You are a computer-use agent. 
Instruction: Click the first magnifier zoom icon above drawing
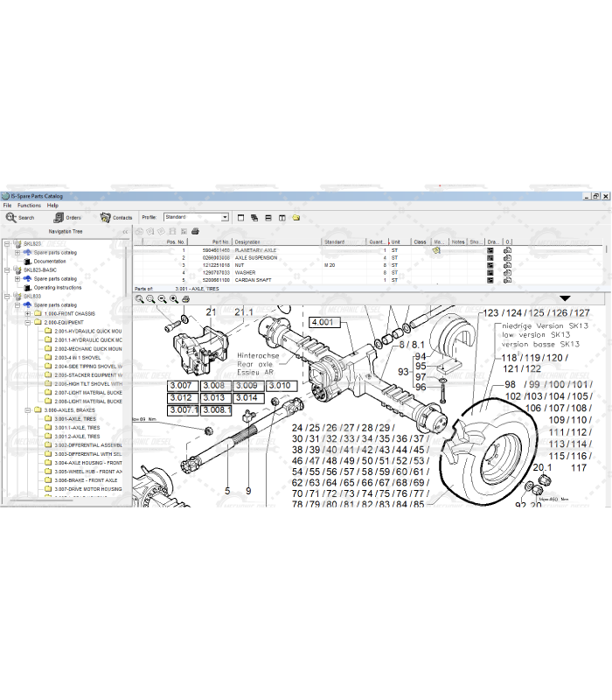(140, 298)
